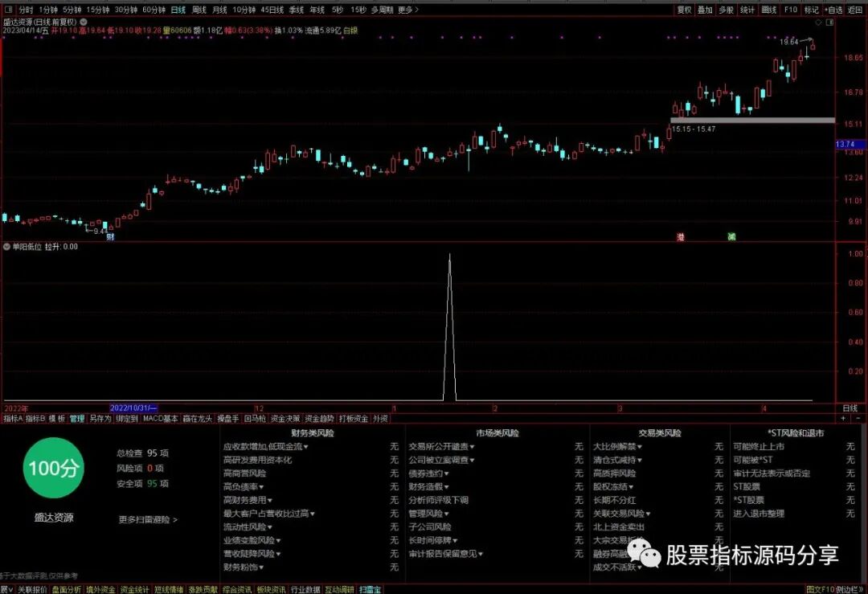The image size is (868, 594).
Task: Expand 清仓式减持 item
Action: click(x=618, y=460)
